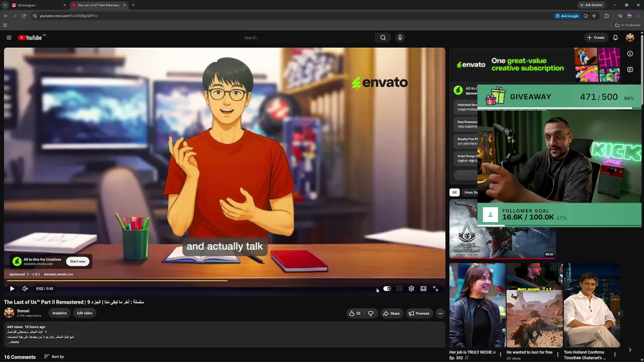Open the Assassin's Creed Black Flag video thumbnail
The height and width of the screenshot is (362, 644).
[502, 229]
